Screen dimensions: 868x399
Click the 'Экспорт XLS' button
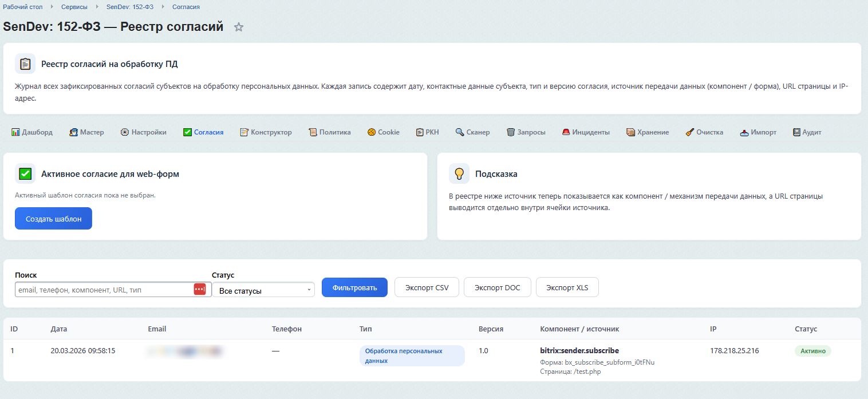[567, 287]
